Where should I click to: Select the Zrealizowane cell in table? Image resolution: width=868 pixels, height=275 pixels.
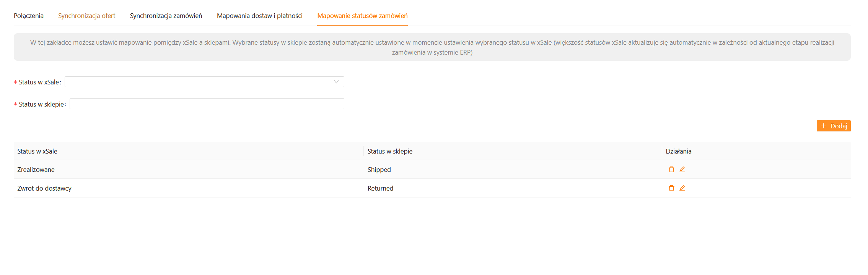coord(36,170)
